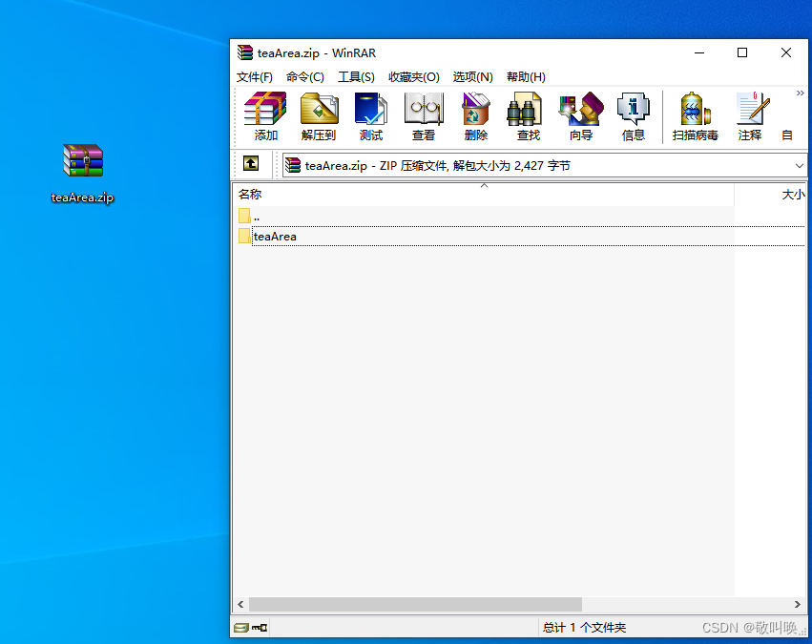Open the Commands (命令) menu
Viewport: 812px width, 644px height.
(x=305, y=77)
